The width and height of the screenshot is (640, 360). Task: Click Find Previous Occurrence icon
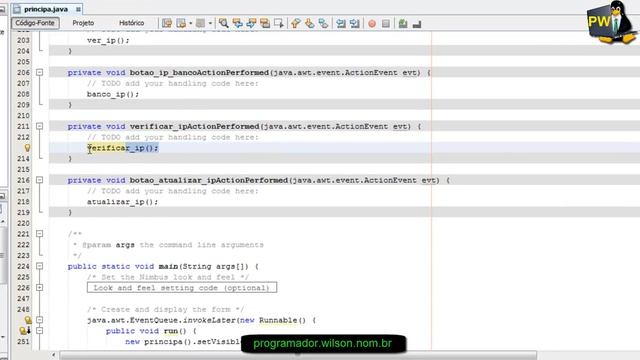238,23
